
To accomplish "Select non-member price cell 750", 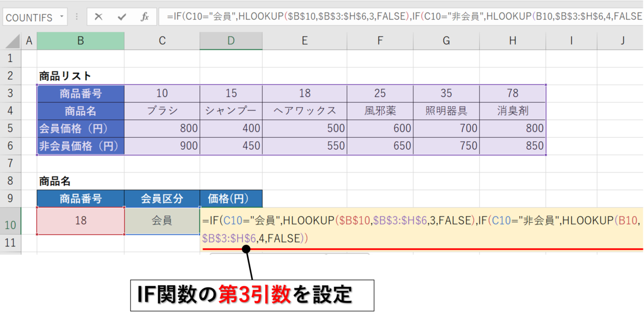I will click(446, 146).
